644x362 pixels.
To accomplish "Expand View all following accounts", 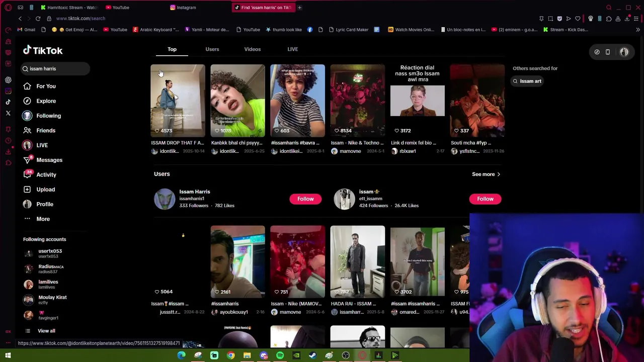I will pyautogui.click(x=40, y=331).
